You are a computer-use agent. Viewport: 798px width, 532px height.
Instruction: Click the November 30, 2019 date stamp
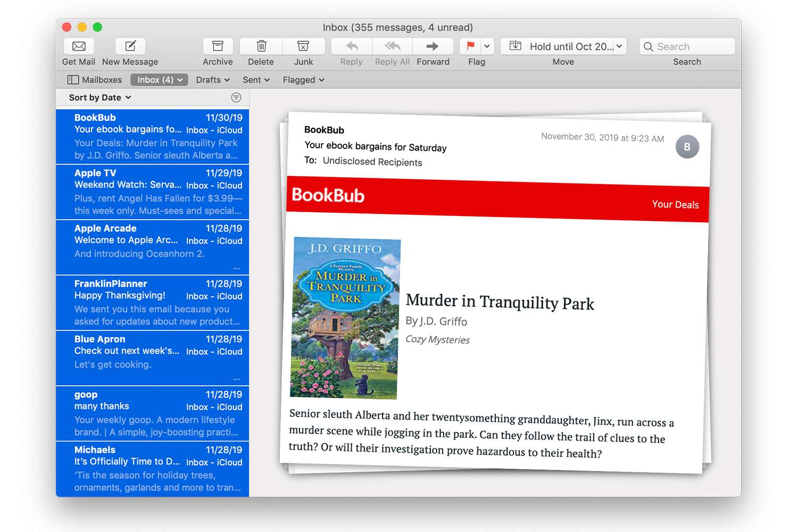click(x=602, y=137)
